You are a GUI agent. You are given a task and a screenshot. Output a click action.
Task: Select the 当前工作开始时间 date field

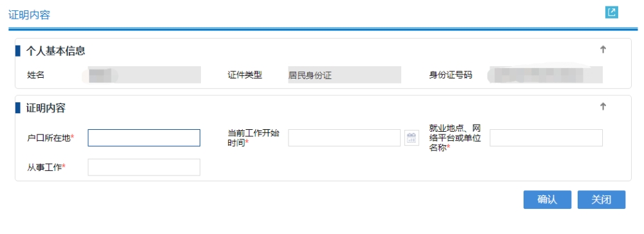(344, 138)
